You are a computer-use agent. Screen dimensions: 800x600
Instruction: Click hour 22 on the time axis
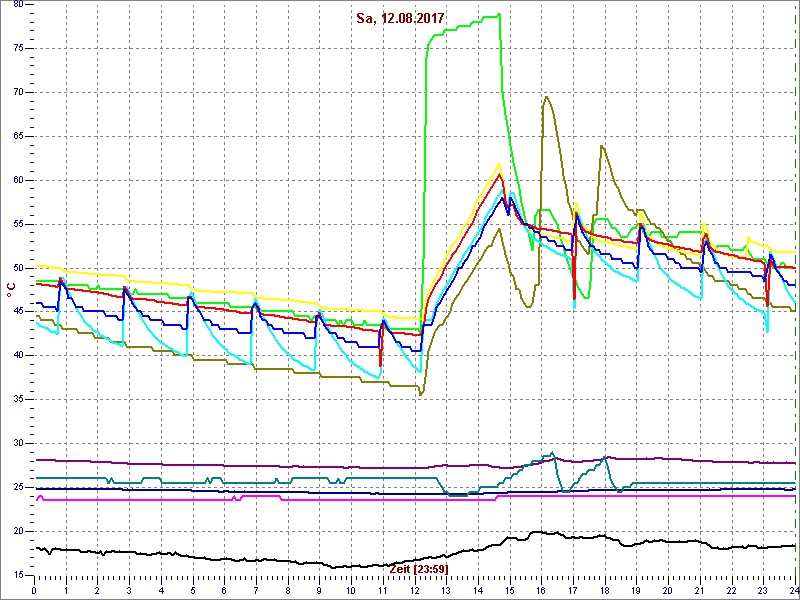point(732,590)
